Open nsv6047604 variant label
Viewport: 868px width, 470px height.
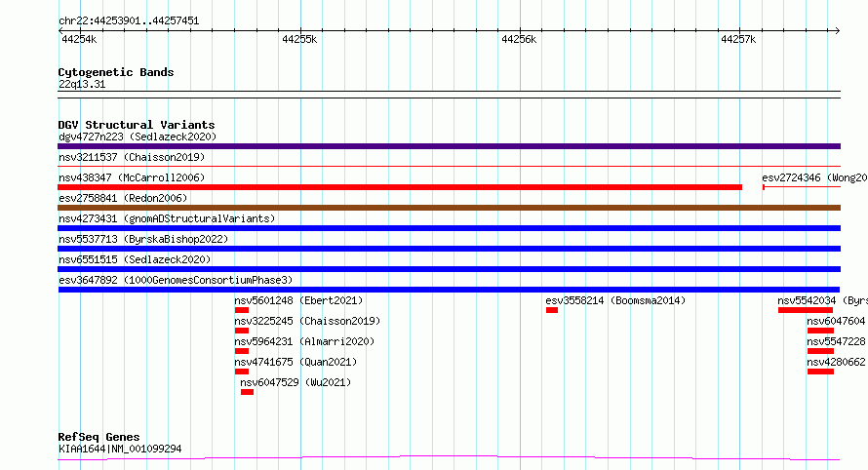coord(836,321)
